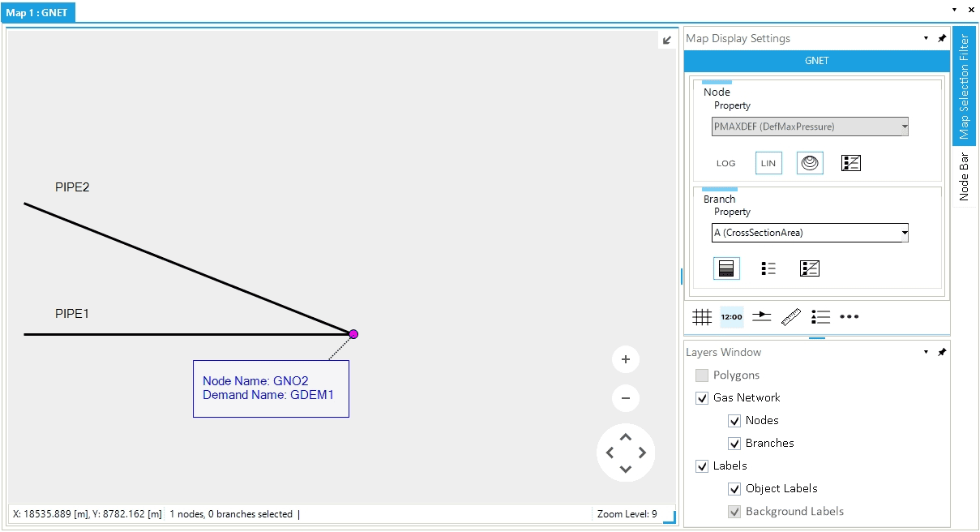980x532 pixels.
Task: Switch Node scale to LOG
Action: pos(725,163)
